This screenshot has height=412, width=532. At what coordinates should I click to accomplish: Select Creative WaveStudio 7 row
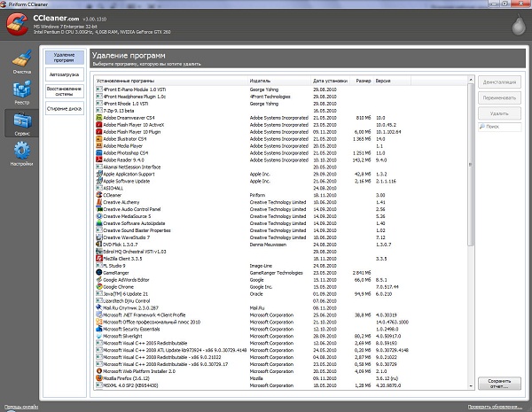click(x=251, y=237)
